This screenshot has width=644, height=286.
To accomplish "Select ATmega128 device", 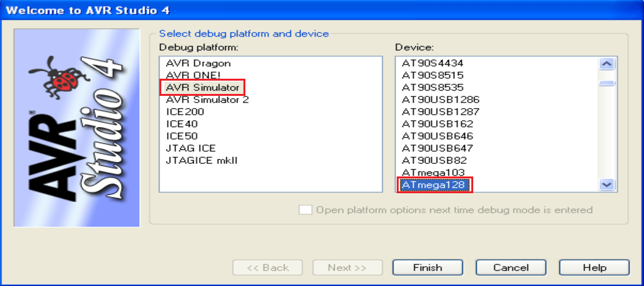I will pos(434,185).
